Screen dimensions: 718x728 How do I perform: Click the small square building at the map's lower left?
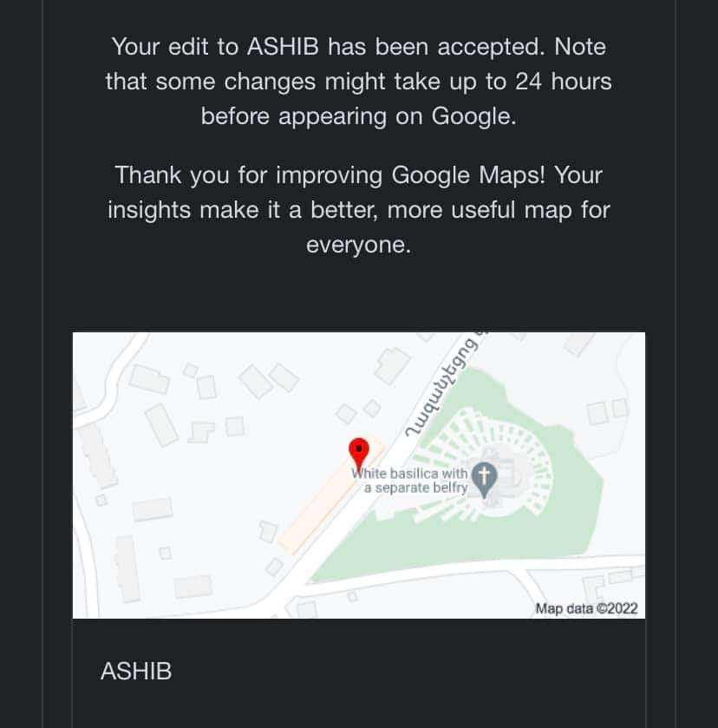pos(165,552)
